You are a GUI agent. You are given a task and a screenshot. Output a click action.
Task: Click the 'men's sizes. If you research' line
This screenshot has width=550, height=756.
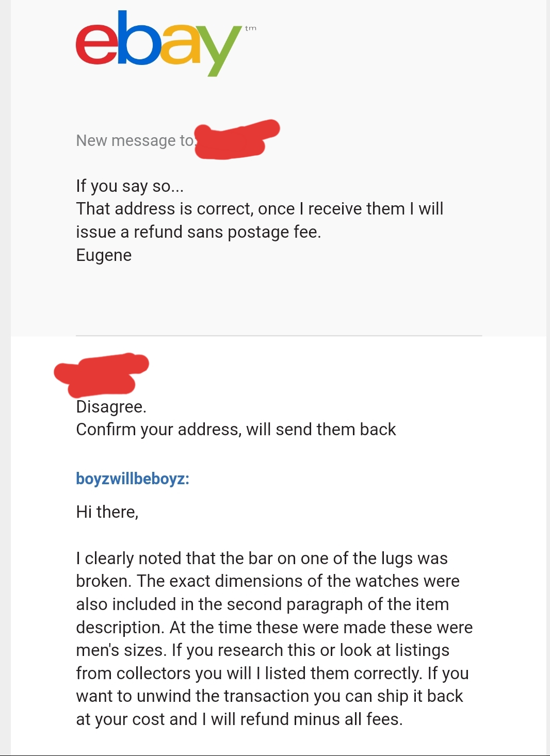[x=262, y=650]
